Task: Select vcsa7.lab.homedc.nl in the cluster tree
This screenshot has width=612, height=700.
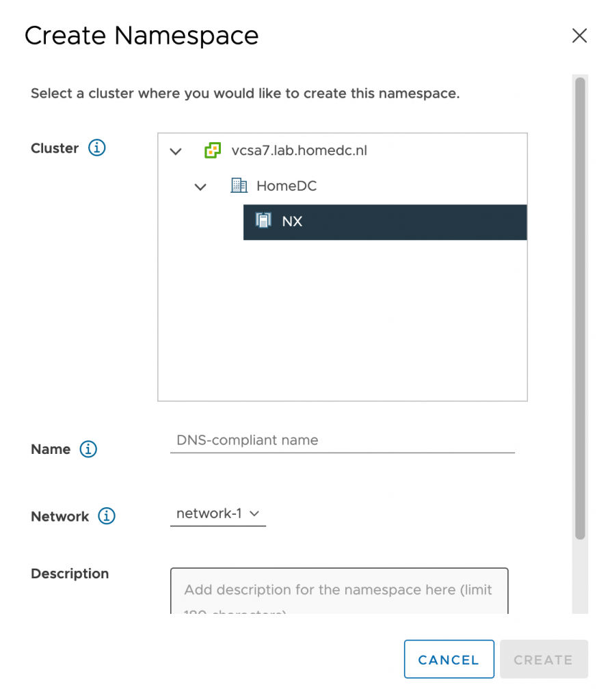Action: coord(299,151)
